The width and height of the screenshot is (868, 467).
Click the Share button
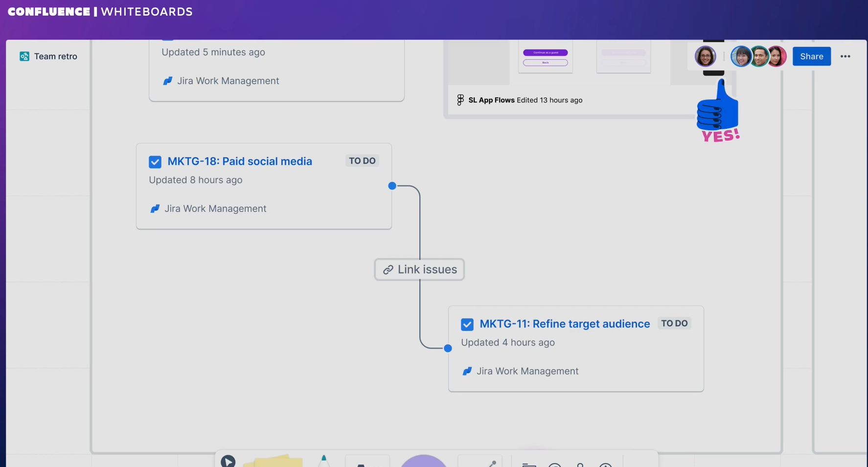tap(811, 56)
